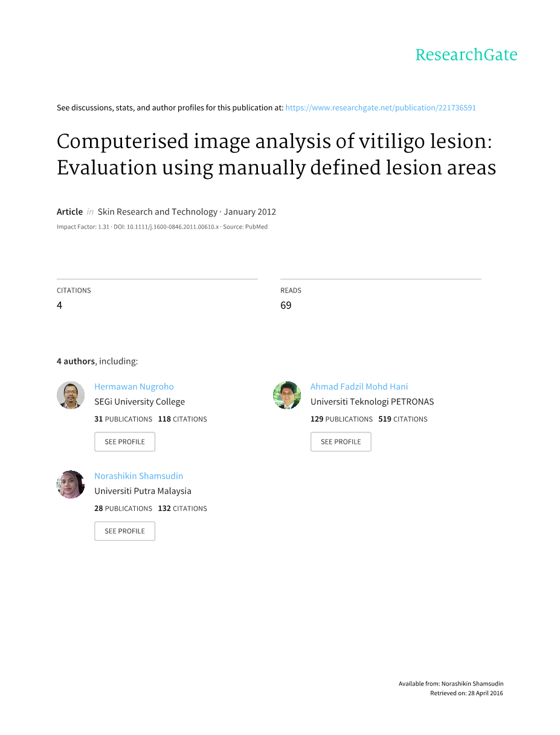Click the ResearchGate logo

coord(466,55)
